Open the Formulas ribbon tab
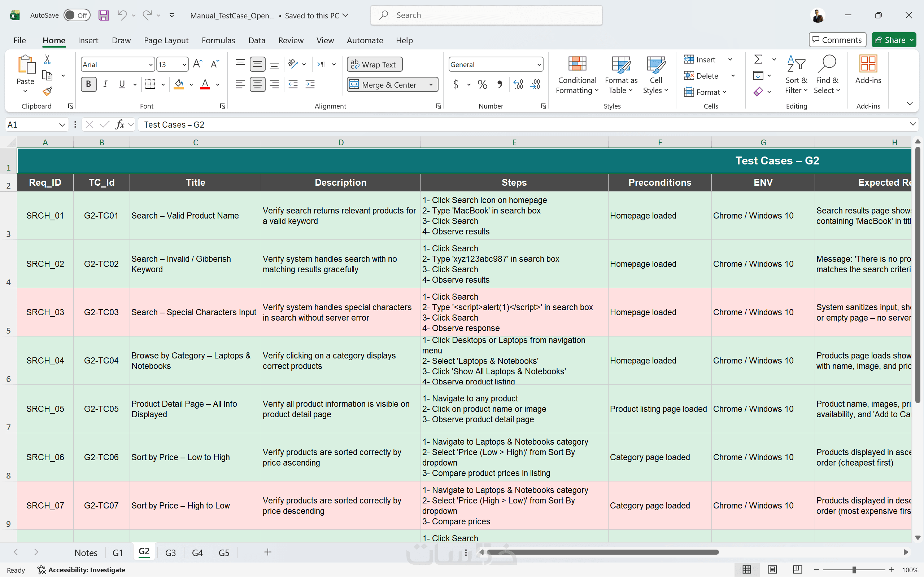Viewport: 924px width, 577px height. pos(218,40)
